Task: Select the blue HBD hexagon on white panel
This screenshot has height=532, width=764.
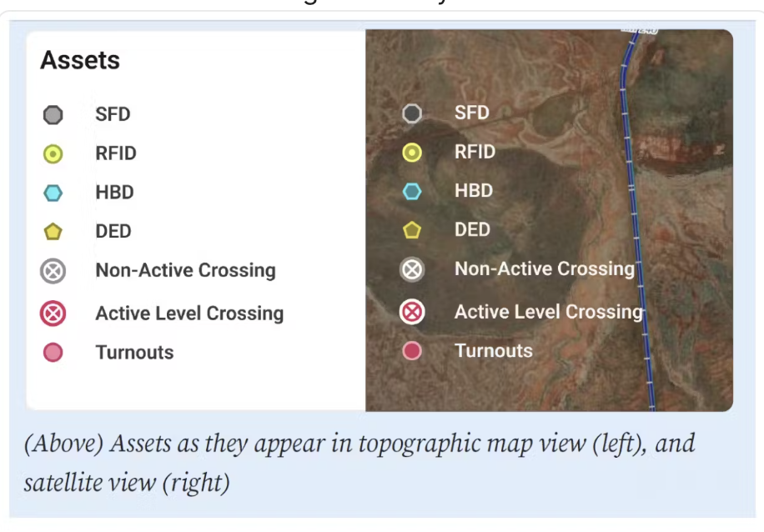Action: [x=53, y=193]
